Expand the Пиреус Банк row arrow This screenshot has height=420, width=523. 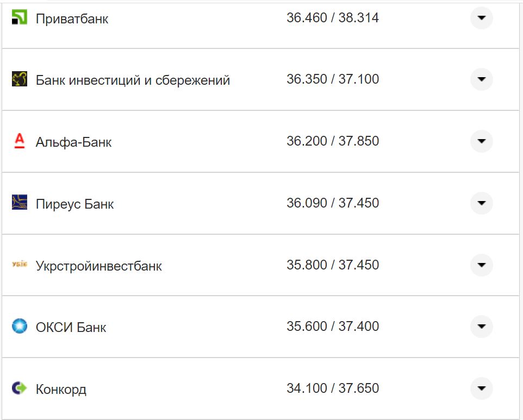(481, 203)
